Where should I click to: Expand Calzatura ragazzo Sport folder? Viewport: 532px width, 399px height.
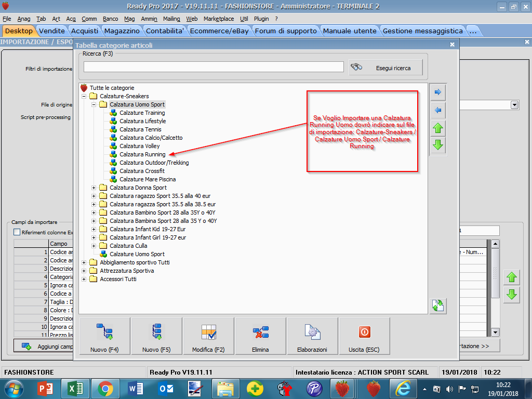click(x=94, y=196)
